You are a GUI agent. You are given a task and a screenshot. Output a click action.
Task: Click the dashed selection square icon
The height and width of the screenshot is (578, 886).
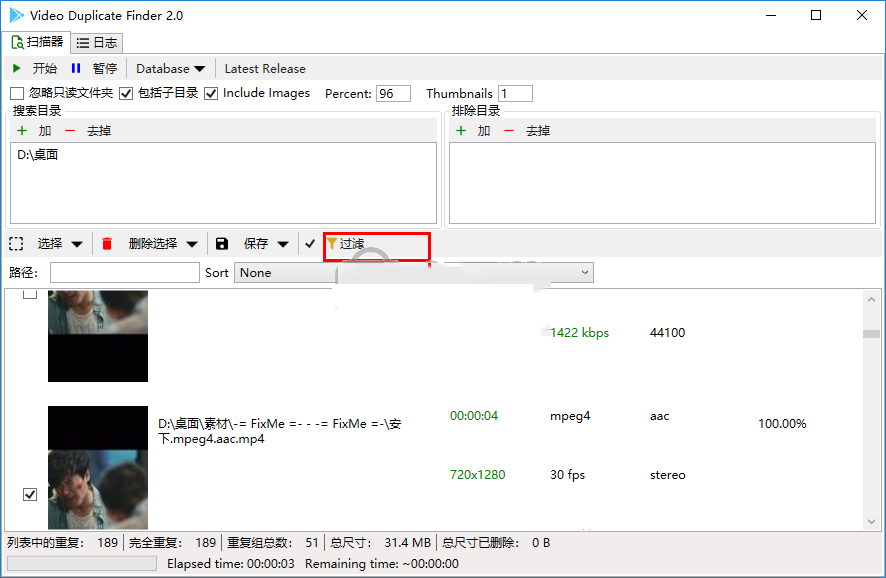coord(16,244)
